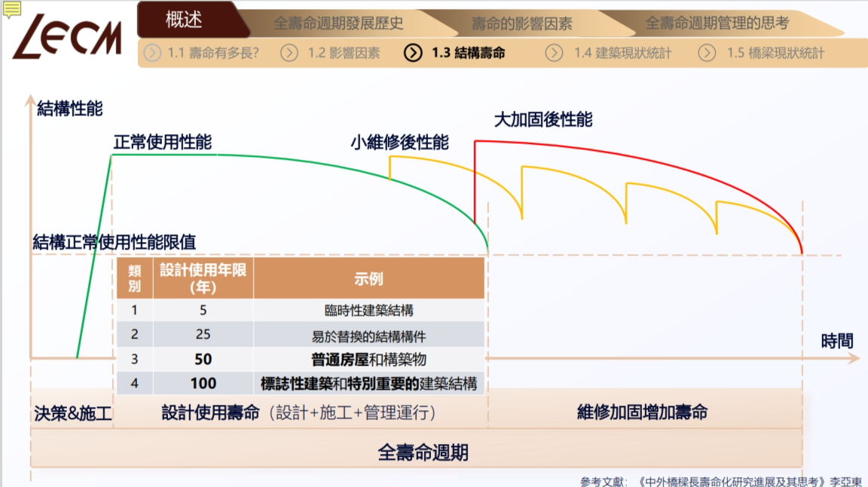Select the 100 year value in table
The height and width of the screenshot is (487, 868).
203,383
